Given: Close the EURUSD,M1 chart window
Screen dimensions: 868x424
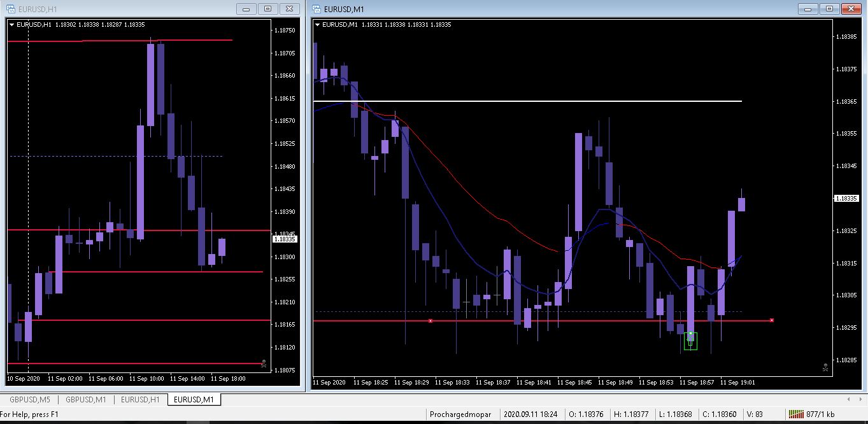Looking at the screenshot, I should pyautogui.click(x=851, y=9).
